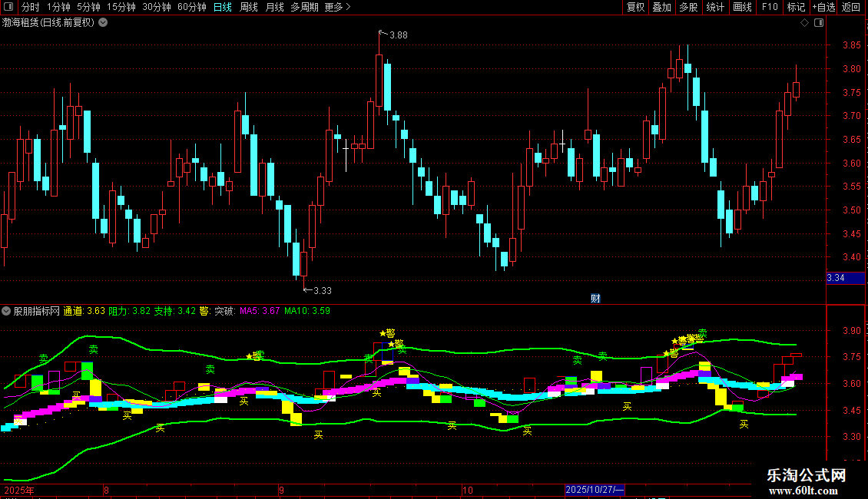Open the 画线 drawing tools

click(x=742, y=7)
